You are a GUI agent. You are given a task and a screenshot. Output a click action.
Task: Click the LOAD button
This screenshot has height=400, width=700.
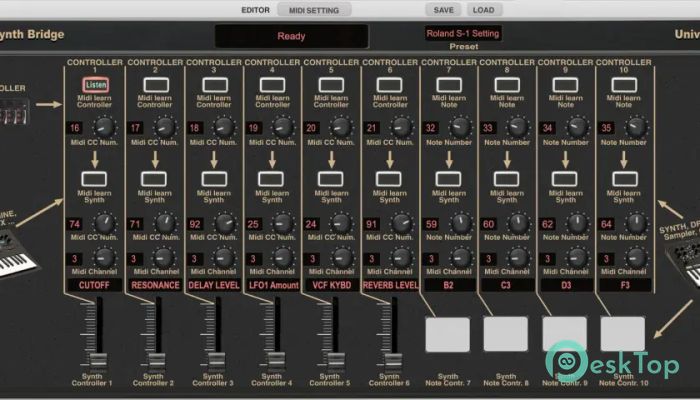[483, 10]
